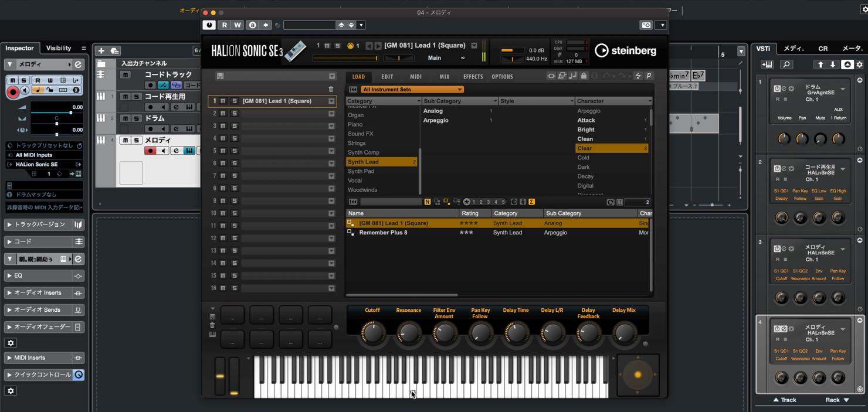Open multi preset dropdown above slot list
The image size is (868, 412).
click(x=332, y=76)
